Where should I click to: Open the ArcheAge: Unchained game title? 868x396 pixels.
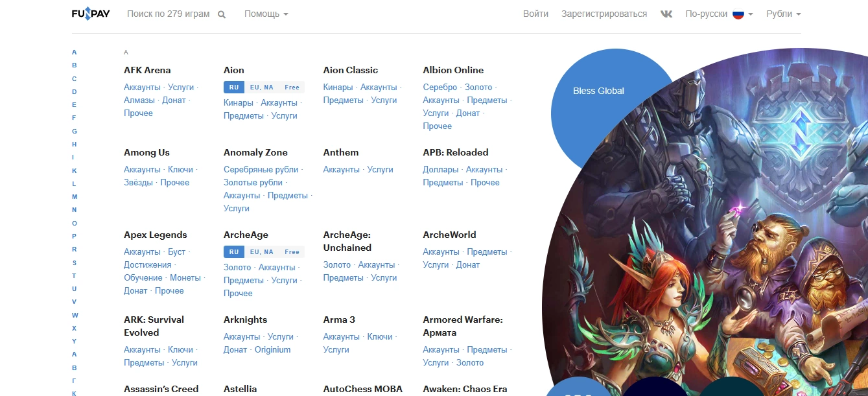[x=347, y=241]
